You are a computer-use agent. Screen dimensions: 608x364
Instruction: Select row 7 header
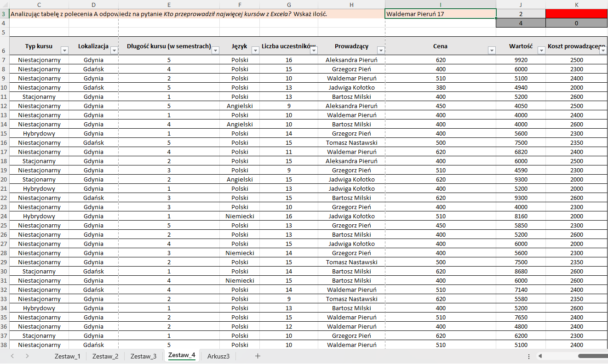(4, 60)
